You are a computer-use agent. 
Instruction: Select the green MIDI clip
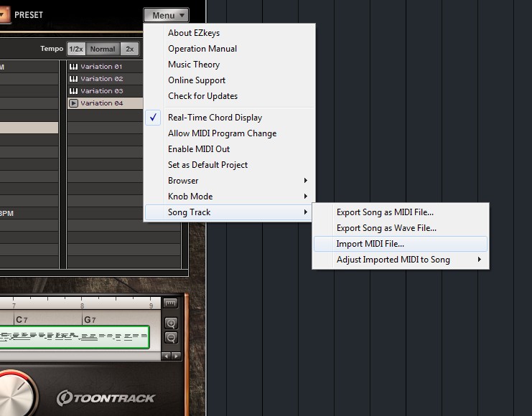click(x=75, y=336)
